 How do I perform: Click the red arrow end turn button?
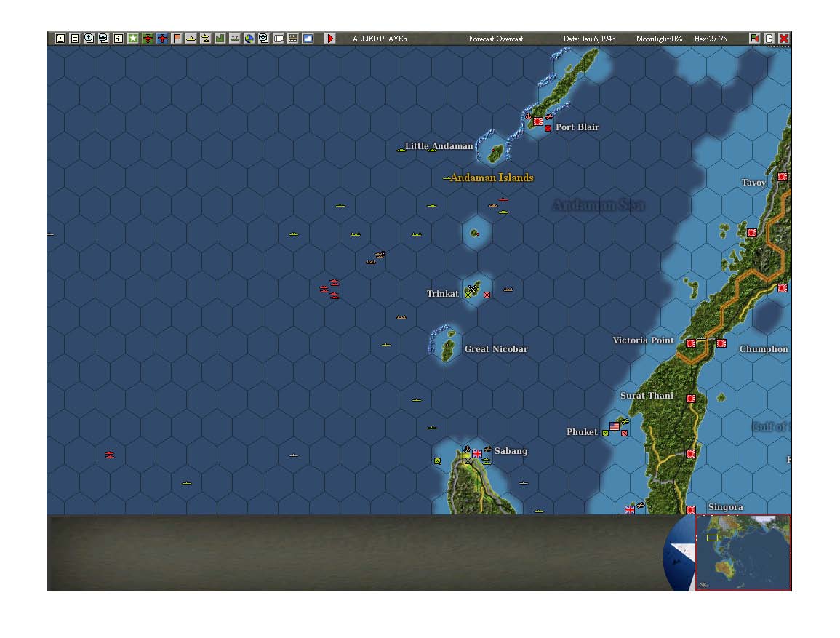[x=330, y=39]
